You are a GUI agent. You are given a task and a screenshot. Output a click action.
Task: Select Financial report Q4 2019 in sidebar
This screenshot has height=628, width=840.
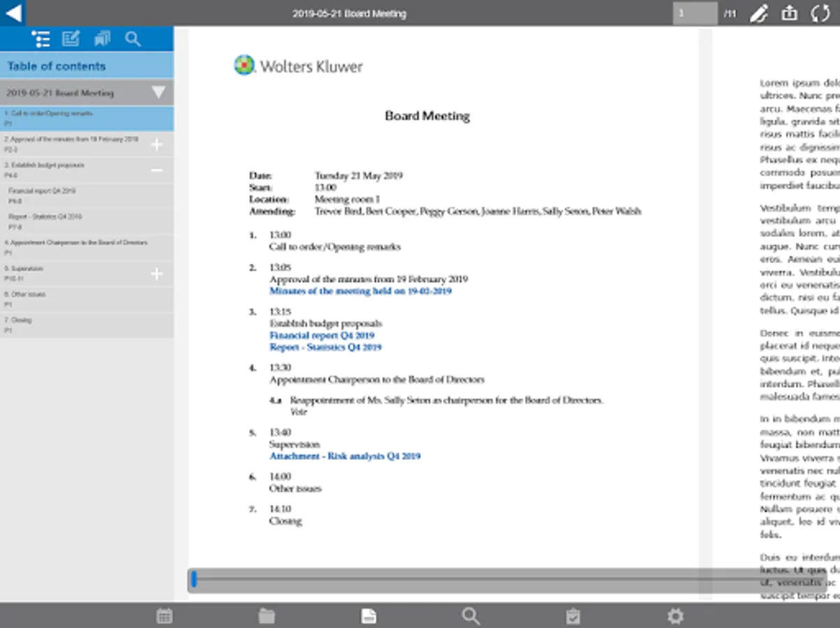[87, 196]
